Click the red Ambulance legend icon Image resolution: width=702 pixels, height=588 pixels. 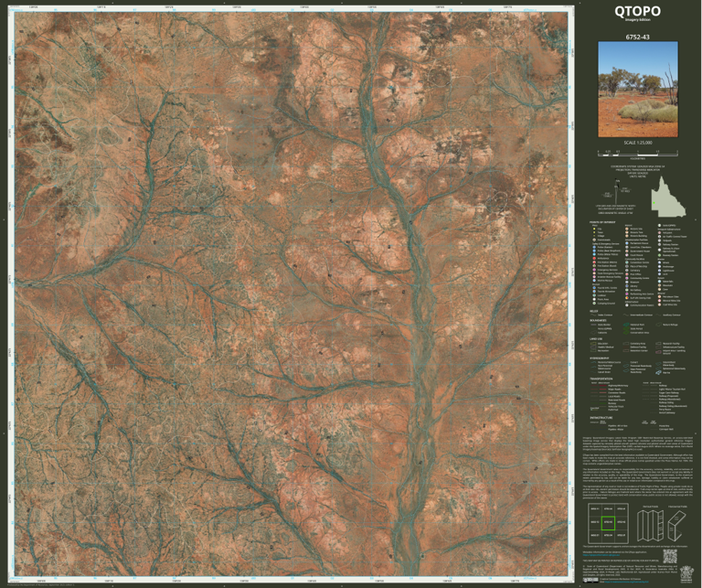594,259
